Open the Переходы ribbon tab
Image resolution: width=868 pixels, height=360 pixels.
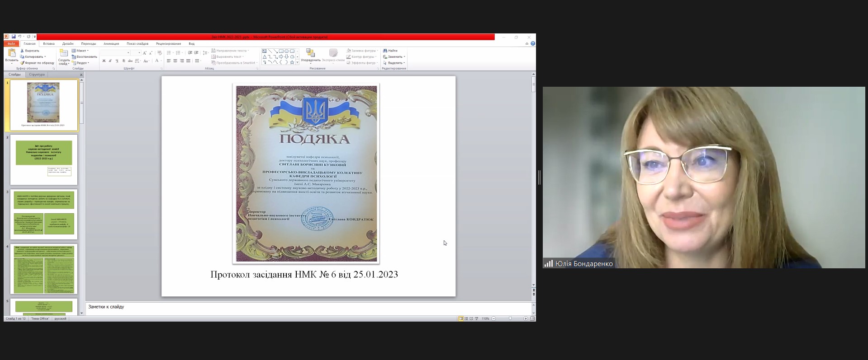click(89, 44)
